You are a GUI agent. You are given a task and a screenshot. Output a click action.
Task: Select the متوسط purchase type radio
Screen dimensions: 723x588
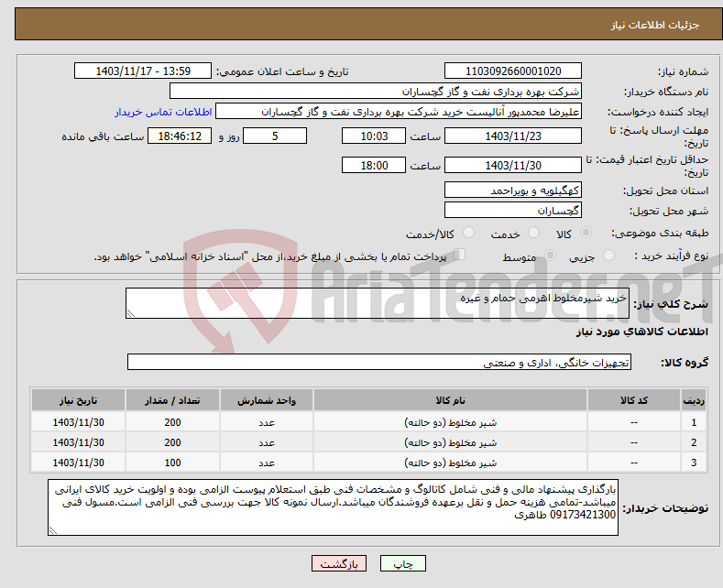(550, 256)
